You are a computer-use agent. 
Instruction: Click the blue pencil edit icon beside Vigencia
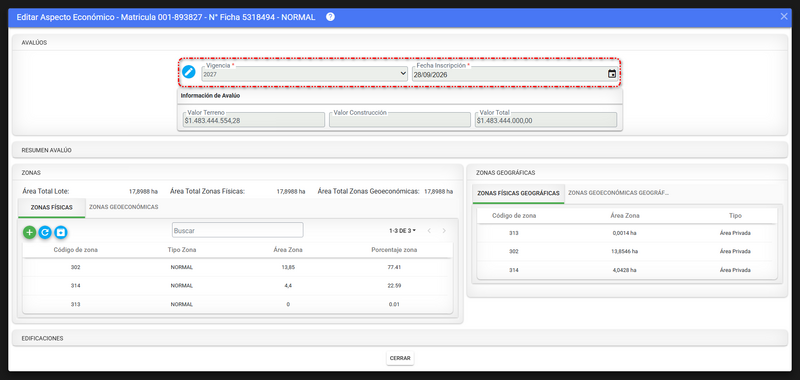189,72
